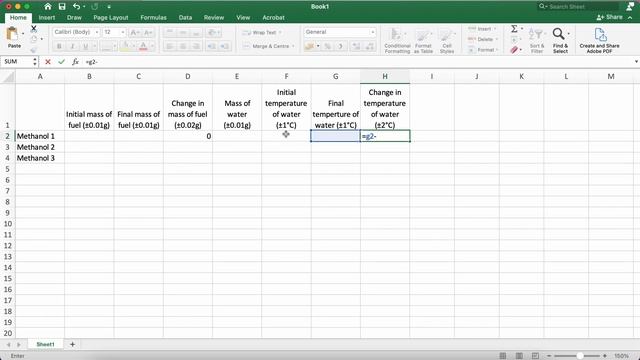Image resolution: width=640 pixels, height=360 pixels.
Task: Select cell Methanol 2
Action: tap(40, 147)
